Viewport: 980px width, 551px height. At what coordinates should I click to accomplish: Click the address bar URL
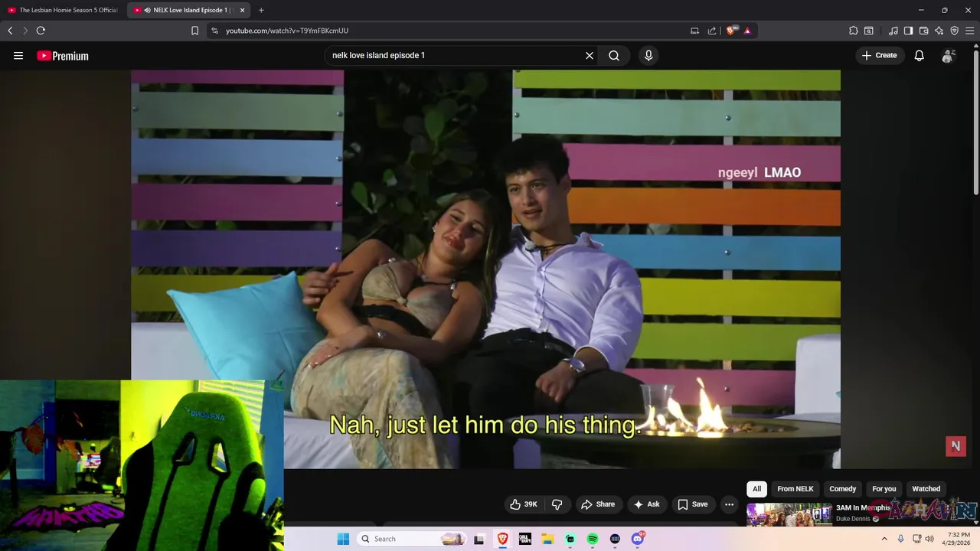(287, 31)
